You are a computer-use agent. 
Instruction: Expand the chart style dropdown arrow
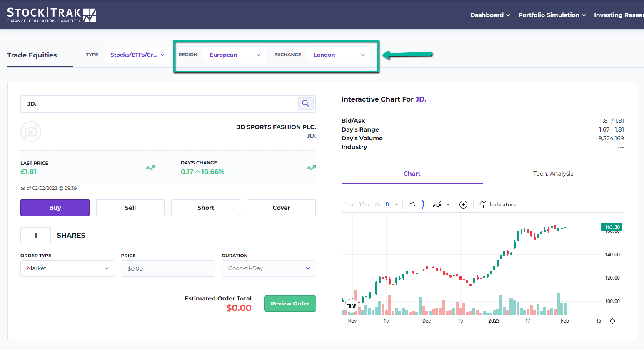click(448, 204)
